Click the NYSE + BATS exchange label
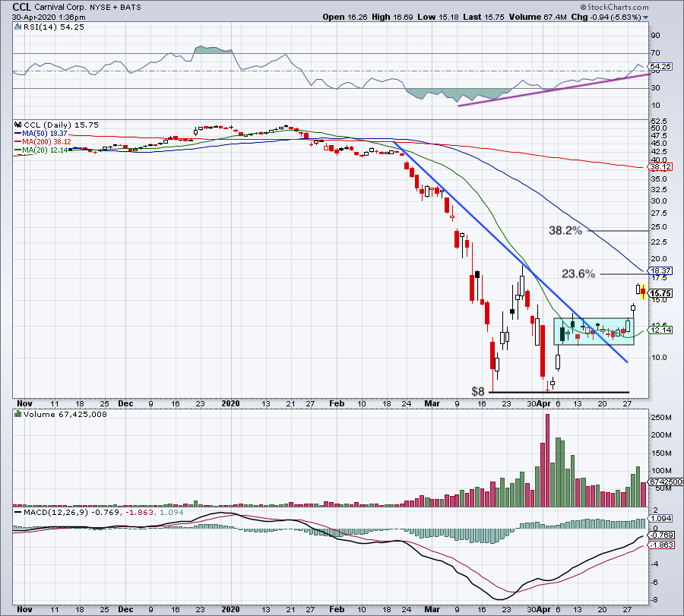This screenshot has height=616, width=684. click(x=116, y=8)
